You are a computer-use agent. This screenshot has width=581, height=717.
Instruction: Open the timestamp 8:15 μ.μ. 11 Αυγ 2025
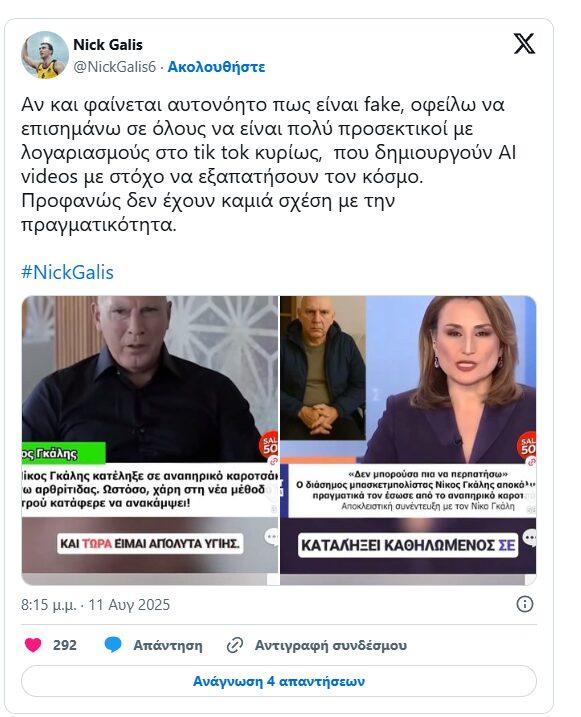95,605
